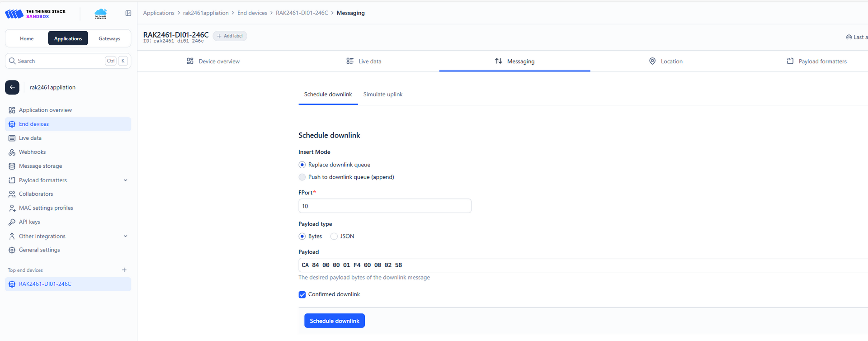Click the Add label button

click(230, 36)
